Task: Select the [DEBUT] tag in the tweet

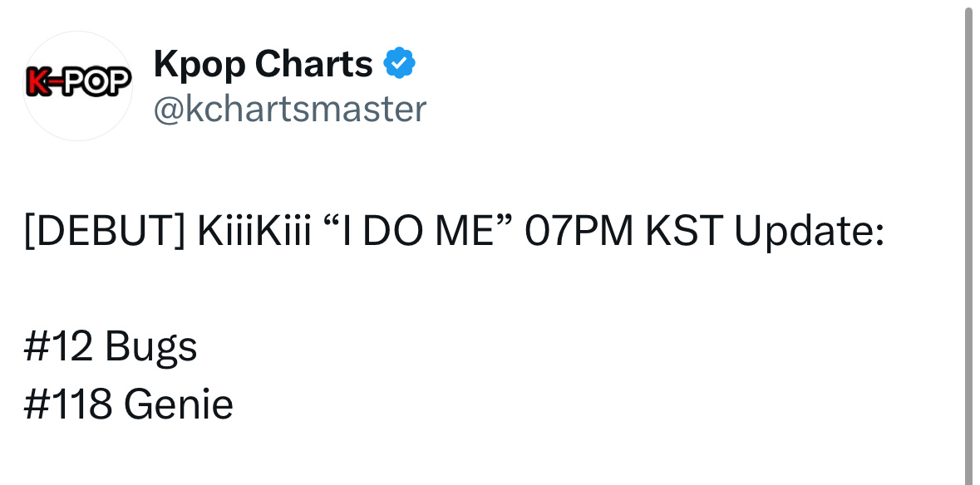Action: pos(105,231)
